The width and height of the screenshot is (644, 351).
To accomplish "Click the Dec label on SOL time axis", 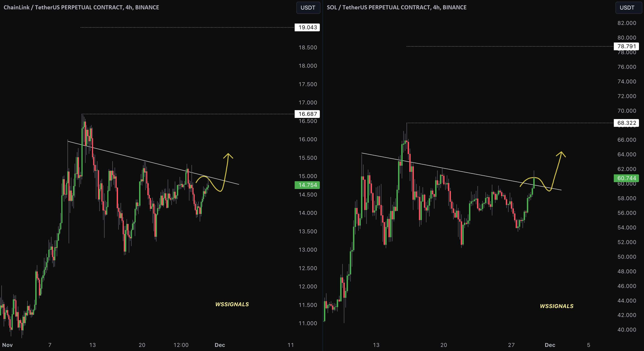I will (550, 345).
